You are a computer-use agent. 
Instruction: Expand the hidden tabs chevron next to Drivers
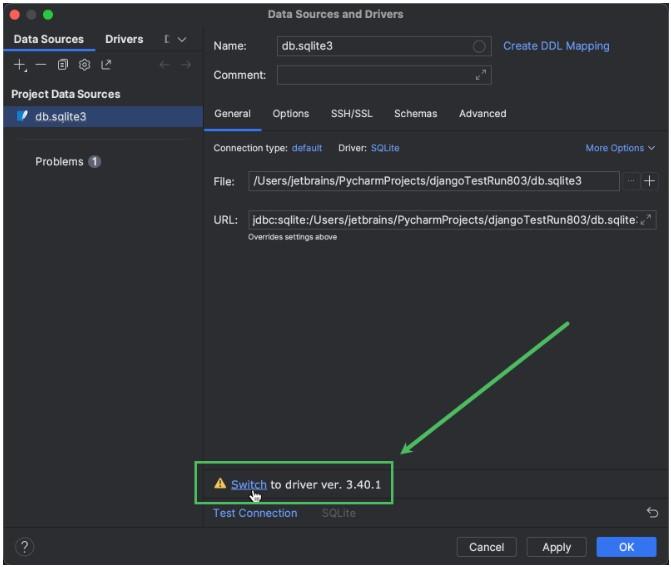tap(181, 40)
